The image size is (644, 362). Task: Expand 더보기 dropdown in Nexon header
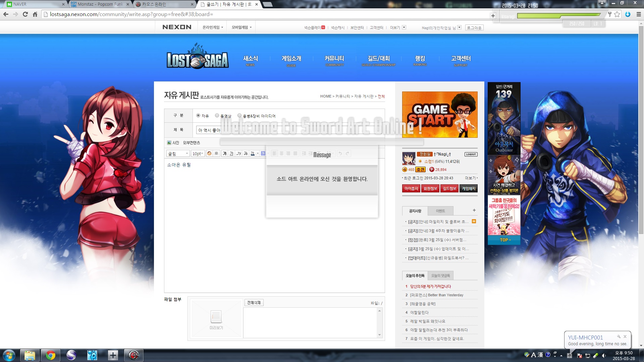click(404, 27)
